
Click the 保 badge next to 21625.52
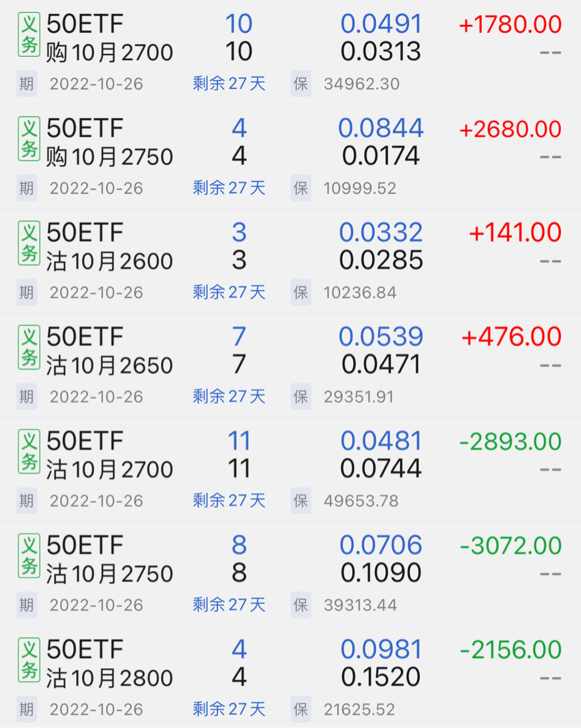301,709
